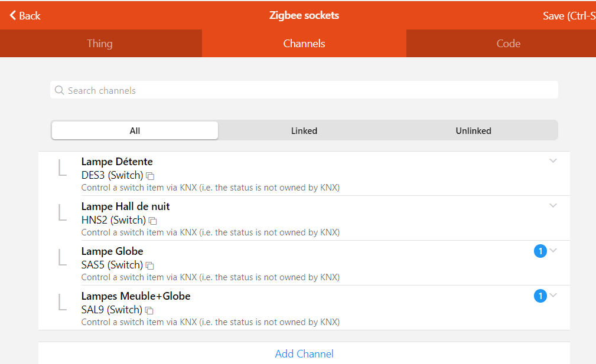This screenshot has width=596, height=364.
Task: Show only Unlinked channels
Action: point(473,130)
